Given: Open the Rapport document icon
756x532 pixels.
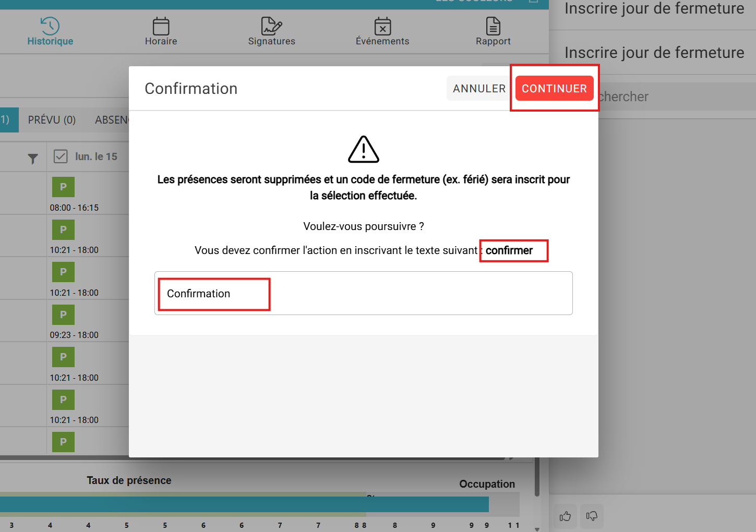Looking at the screenshot, I should (493, 26).
